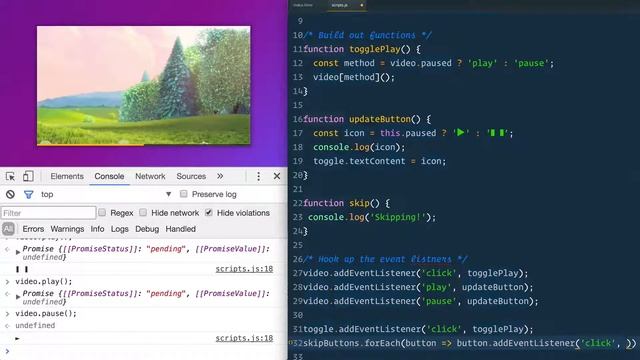
Task: Focus the console Filter input field
Action: pos(48,213)
